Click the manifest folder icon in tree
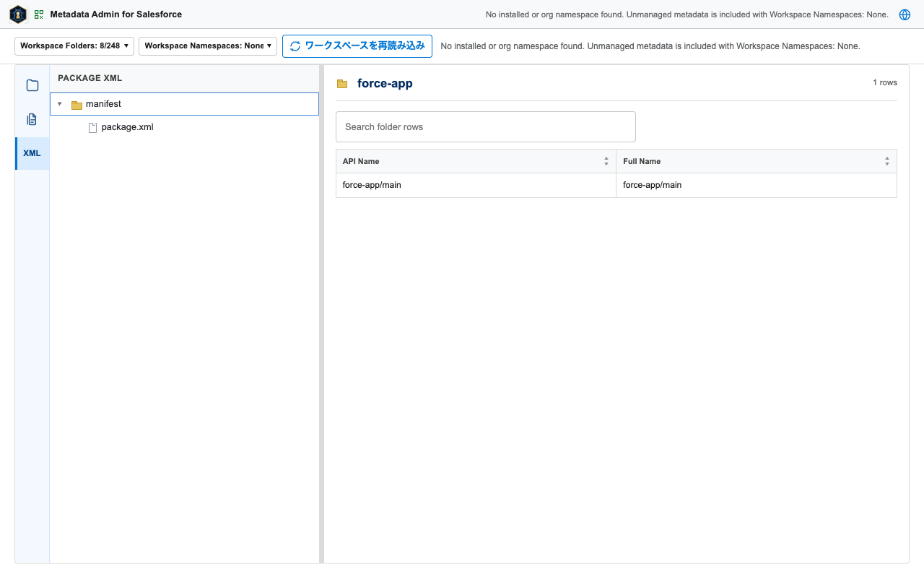This screenshot has width=924, height=578. (77, 105)
